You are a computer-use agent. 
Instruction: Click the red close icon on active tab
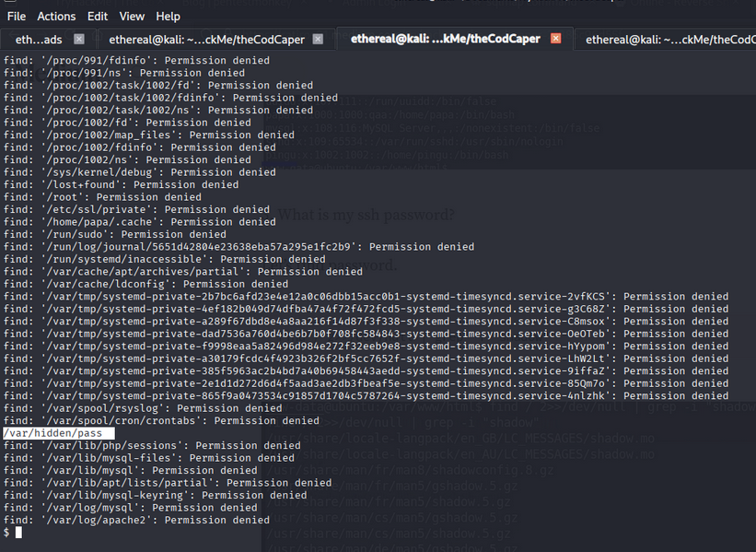point(555,39)
